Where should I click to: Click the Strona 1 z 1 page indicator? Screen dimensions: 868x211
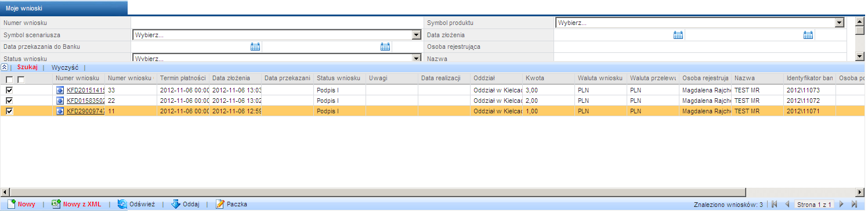click(815, 205)
